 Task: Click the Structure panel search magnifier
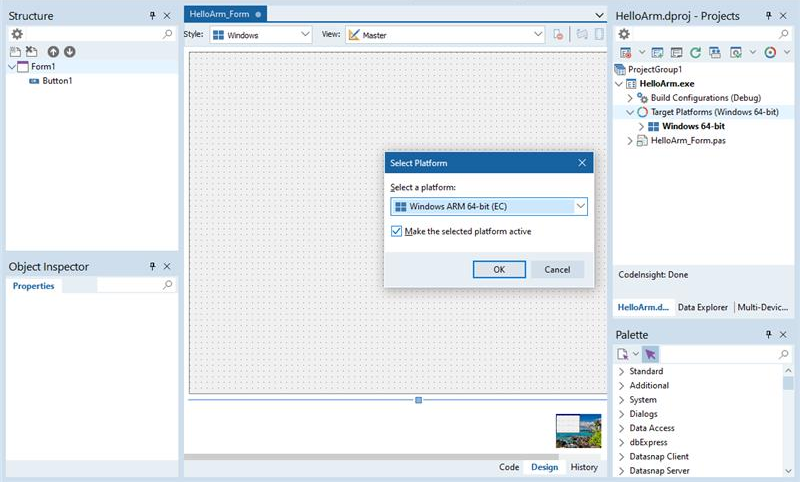pyautogui.click(x=167, y=34)
